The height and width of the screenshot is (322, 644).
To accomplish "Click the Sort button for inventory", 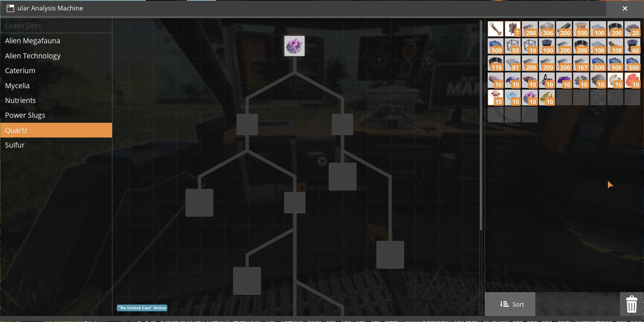I will (x=511, y=304).
